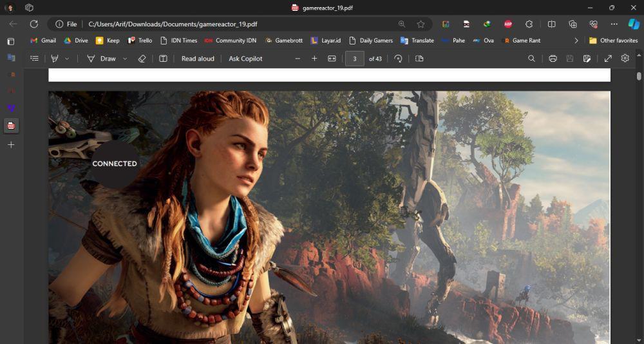
Task: Print the PDF document
Action: 553,59
